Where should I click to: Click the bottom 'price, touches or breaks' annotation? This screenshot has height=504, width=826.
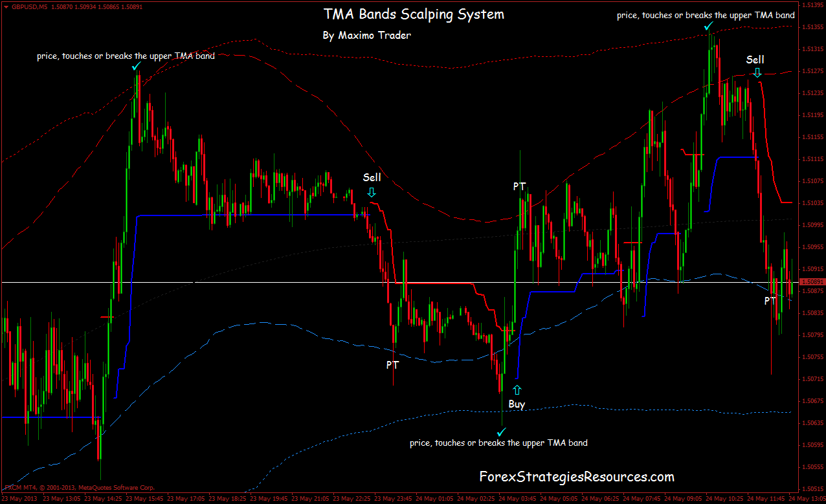[x=499, y=443]
